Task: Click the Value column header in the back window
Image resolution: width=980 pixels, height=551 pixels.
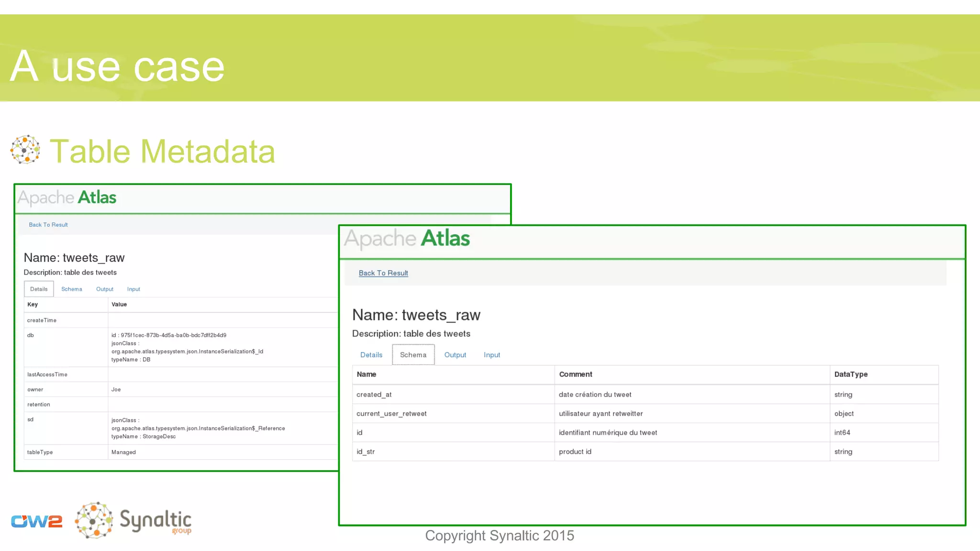Action: pyautogui.click(x=223, y=305)
